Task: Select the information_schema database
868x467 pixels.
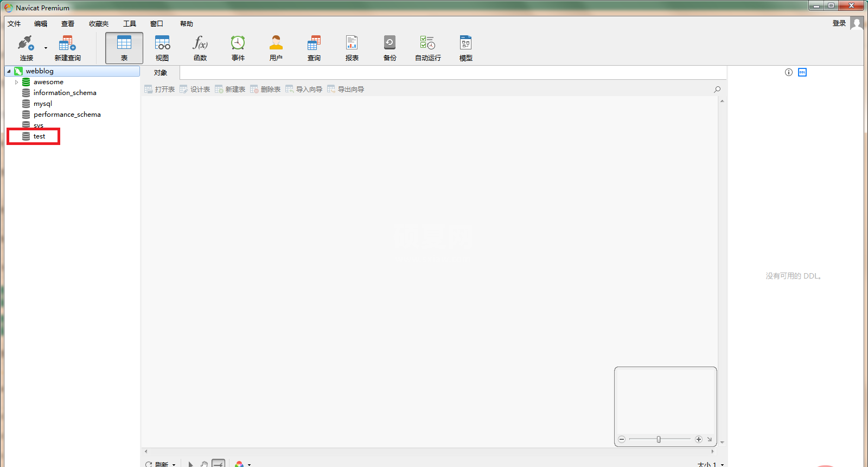Action: pos(65,93)
